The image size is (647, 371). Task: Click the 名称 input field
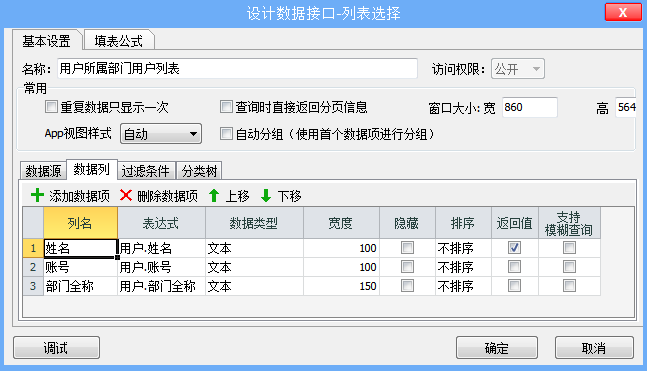pos(237,69)
